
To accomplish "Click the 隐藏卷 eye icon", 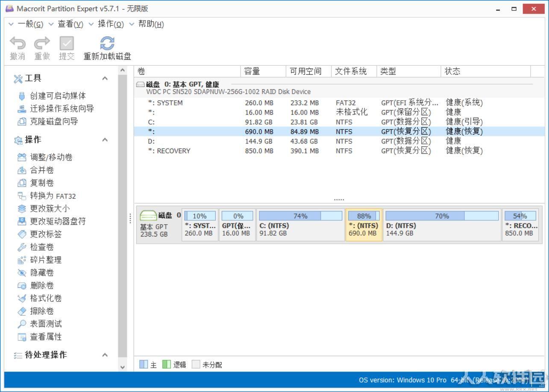I will coord(22,273).
